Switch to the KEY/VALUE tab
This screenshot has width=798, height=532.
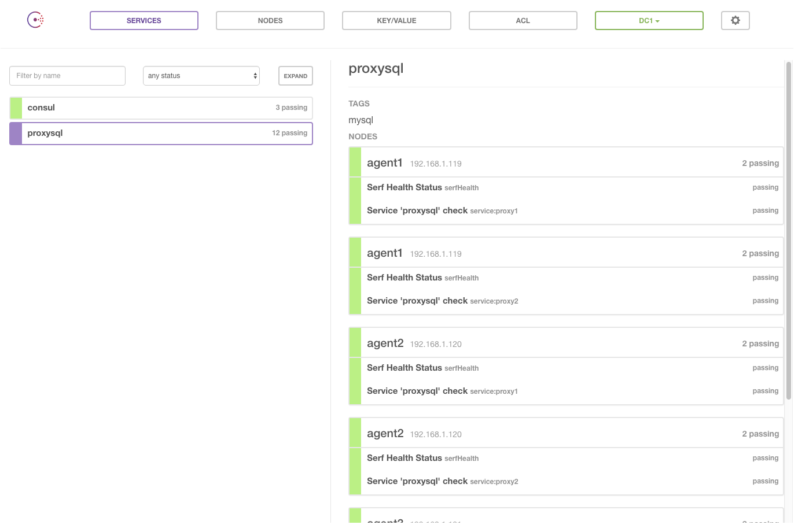(396, 20)
